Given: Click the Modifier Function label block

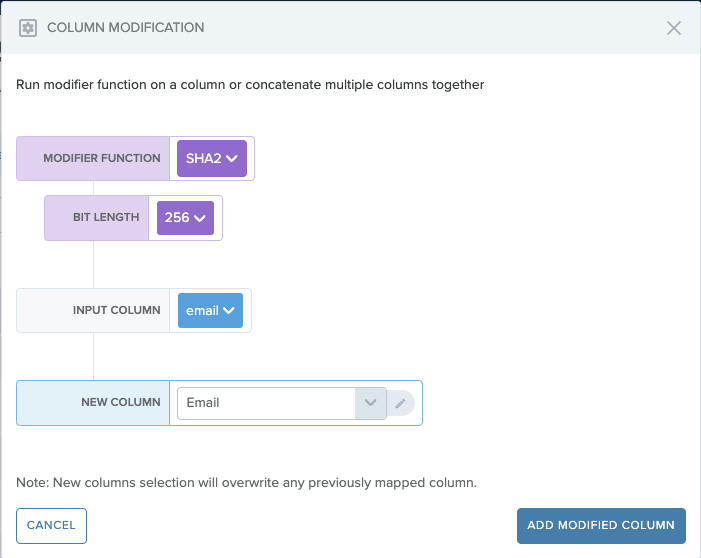Looking at the screenshot, I should (93, 158).
